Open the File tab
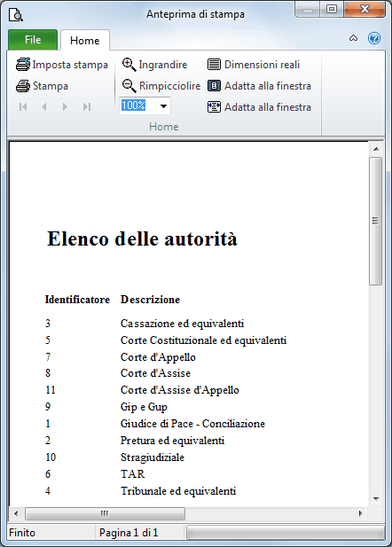 pyautogui.click(x=33, y=40)
